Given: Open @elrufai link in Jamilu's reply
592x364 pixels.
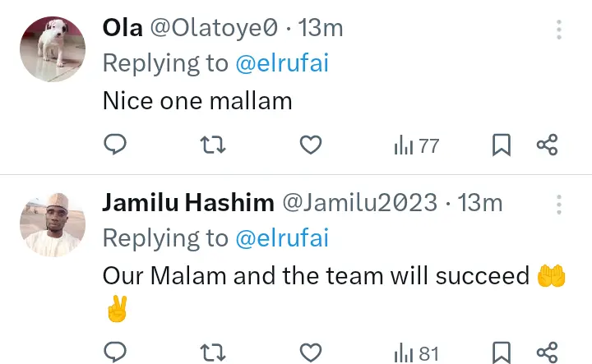Looking at the screenshot, I should 282,238.
